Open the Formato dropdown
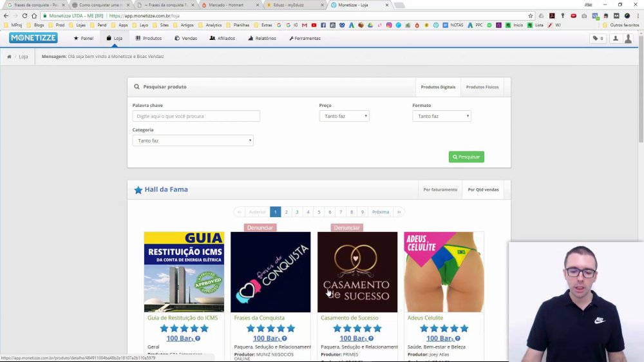The height and width of the screenshot is (362, 644). tap(442, 117)
